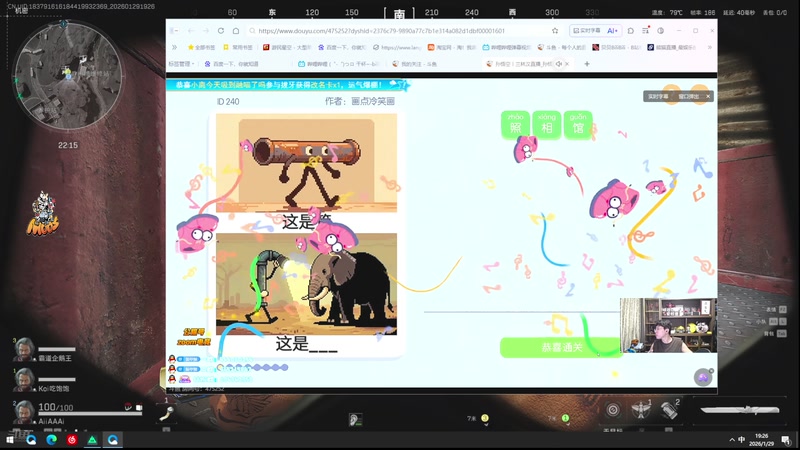The image size is (800, 450).
Task: Toggle 实时字幕 in the video overlay
Action: pos(658,96)
